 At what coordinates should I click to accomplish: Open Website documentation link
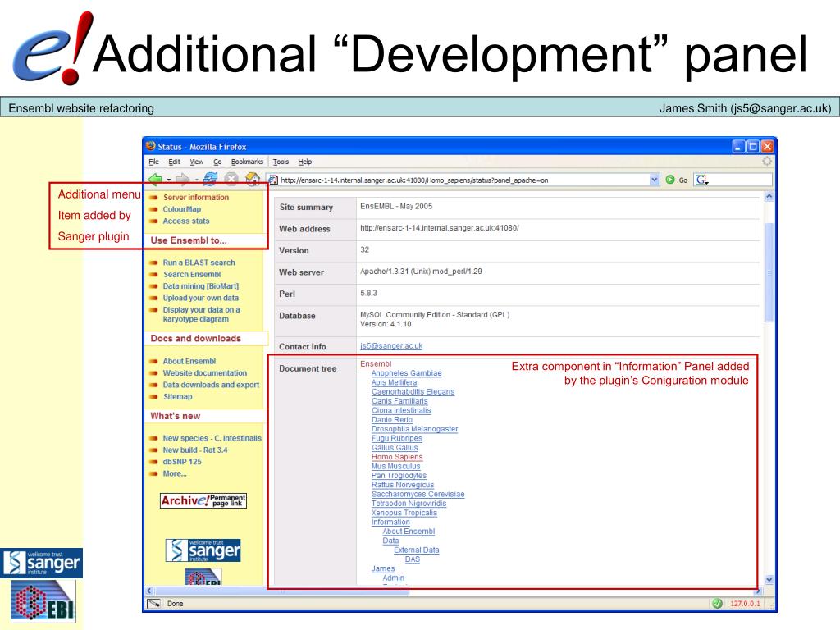point(205,373)
